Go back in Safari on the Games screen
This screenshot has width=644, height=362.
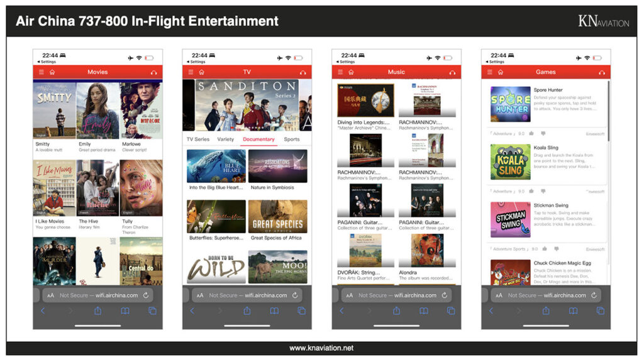tap(491, 311)
